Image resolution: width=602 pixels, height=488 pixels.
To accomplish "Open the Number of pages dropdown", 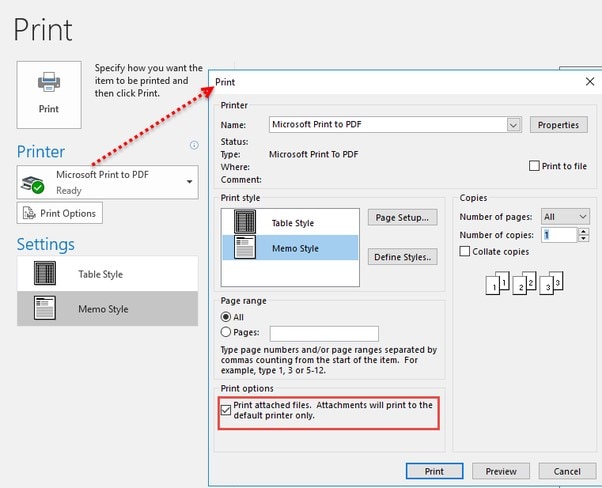I will click(x=565, y=217).
